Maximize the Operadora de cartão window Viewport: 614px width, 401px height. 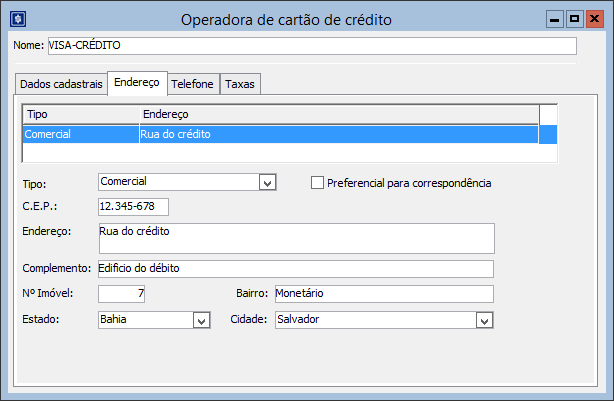coord(574,19)
